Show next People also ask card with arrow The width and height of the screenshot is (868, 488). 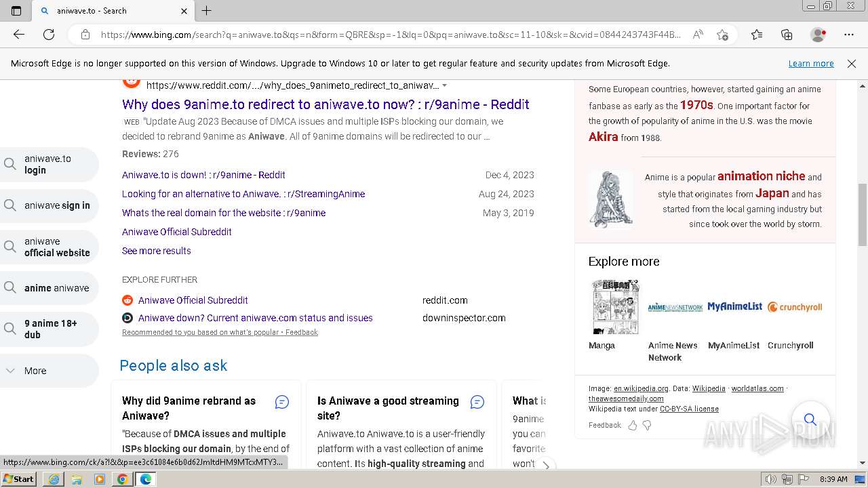(x=546, y=465)
